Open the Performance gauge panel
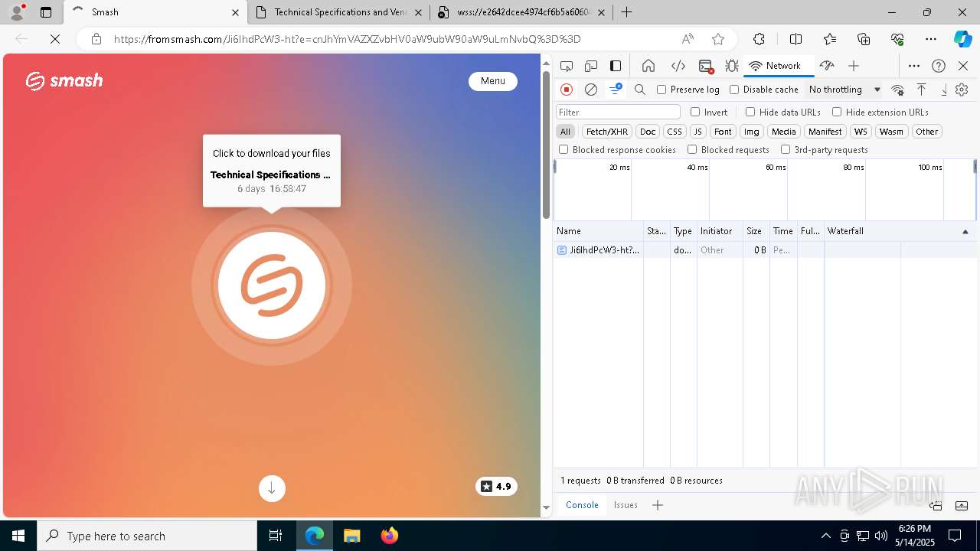Image resolution: width=980 pixels, height=551 pixels. pos(827,66)
